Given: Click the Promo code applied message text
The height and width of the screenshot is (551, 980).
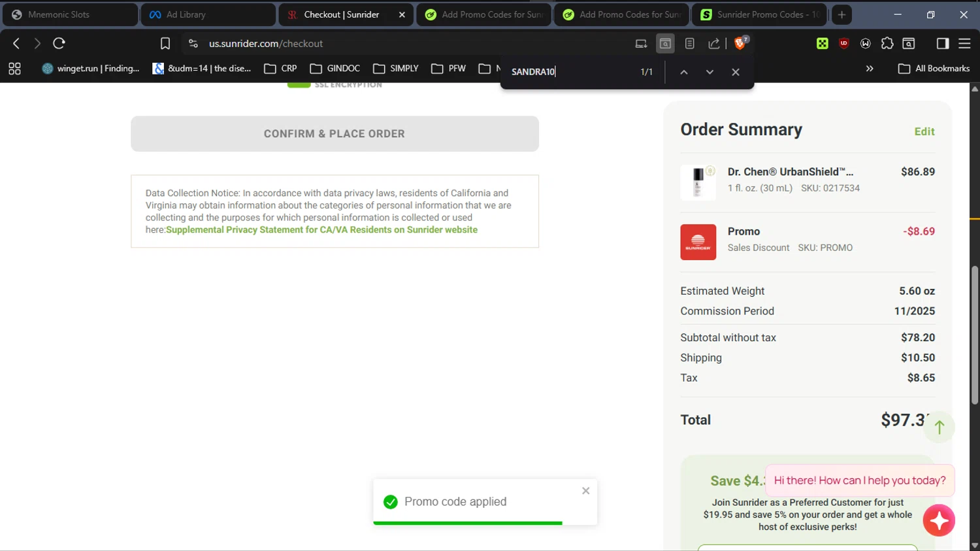Looking at the screenshot, I should (455, 502).
